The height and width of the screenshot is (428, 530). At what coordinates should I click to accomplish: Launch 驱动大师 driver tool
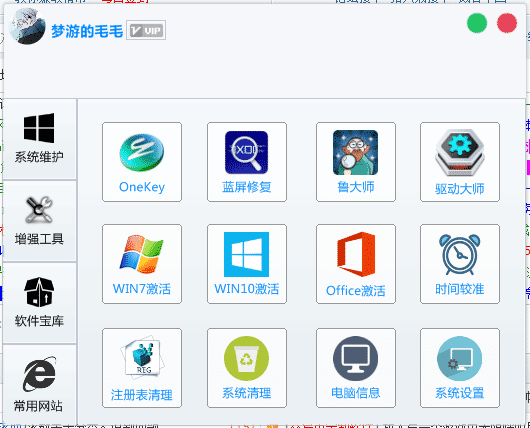pyautogui.click(x=460, y=162)
